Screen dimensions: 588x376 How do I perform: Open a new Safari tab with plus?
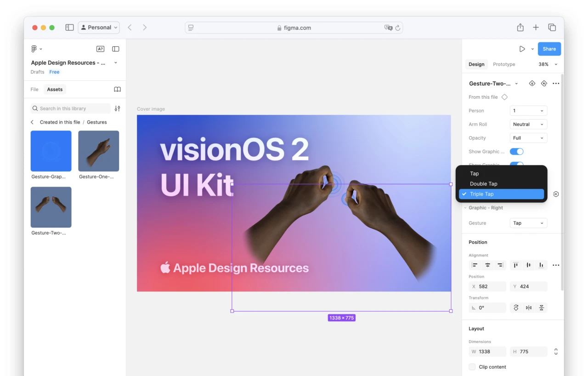tap(536, 28)
